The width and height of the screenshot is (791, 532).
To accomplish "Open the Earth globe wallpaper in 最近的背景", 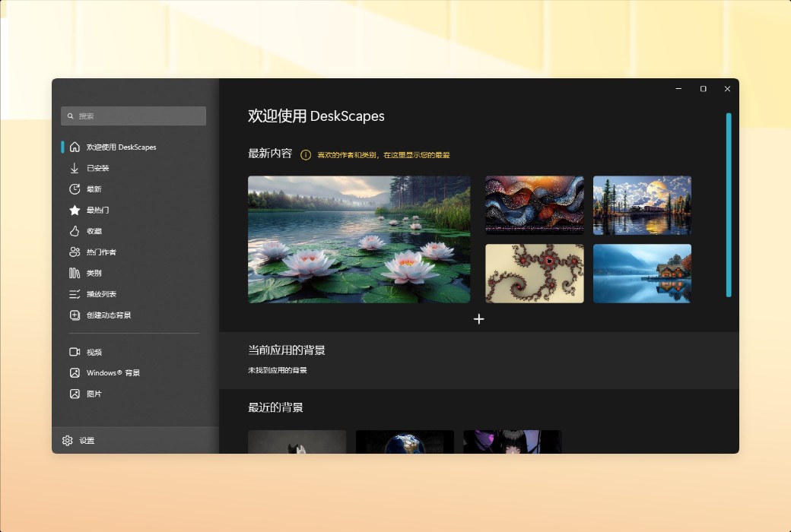I will pos(404,444).
